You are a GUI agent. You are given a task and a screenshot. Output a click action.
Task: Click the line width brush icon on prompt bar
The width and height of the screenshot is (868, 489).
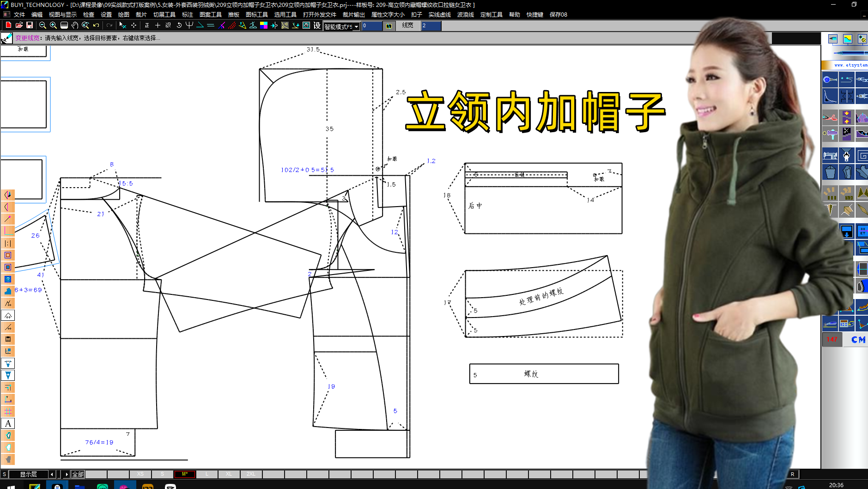click(x=6, y=38)
